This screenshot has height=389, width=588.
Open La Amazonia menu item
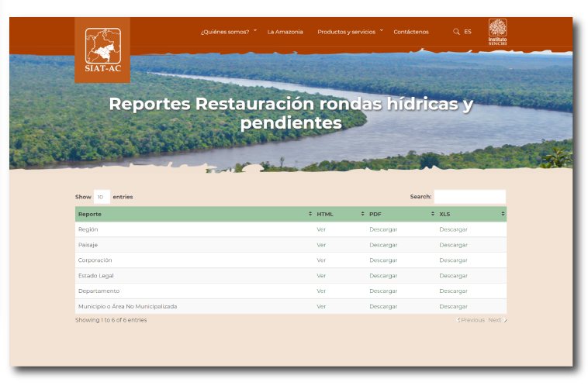(285, 32)
